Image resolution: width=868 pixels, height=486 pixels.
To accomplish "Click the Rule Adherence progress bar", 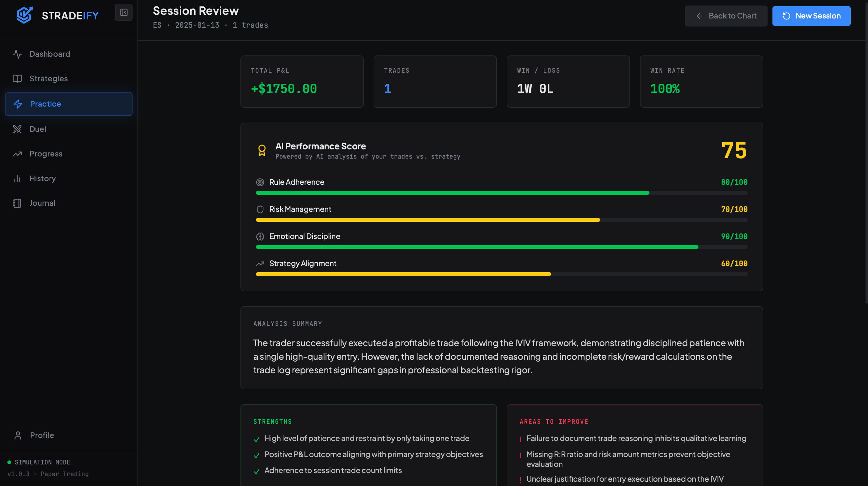I will tap(502, 193).
